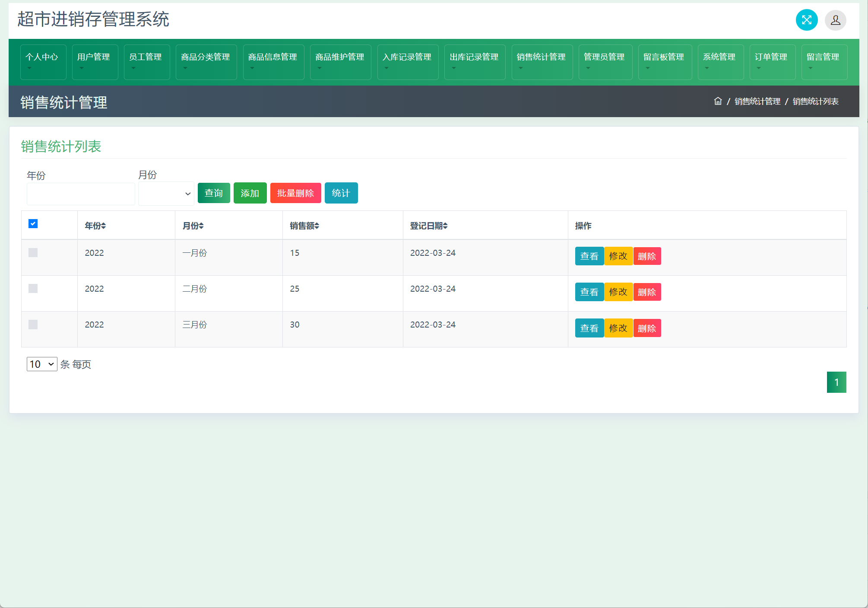This screenshot has width=868, height=608.
Task: Untick the header select-all checkbox
Action: tap(33, 224)
